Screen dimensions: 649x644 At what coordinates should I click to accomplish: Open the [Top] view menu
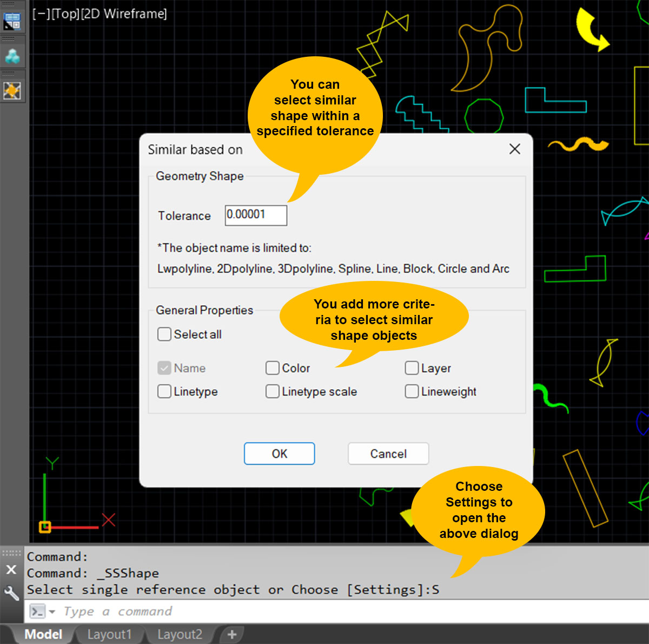[x=65, y=14]
